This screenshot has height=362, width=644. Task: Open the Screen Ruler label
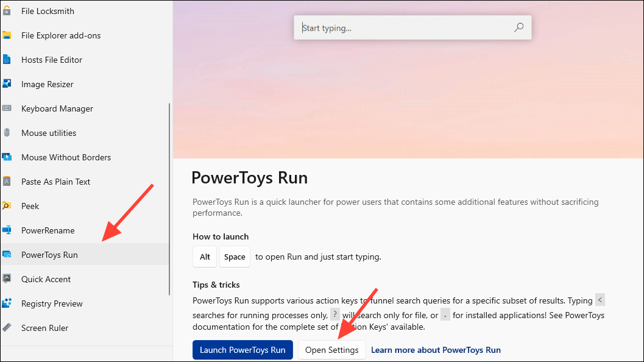point(44,328)
